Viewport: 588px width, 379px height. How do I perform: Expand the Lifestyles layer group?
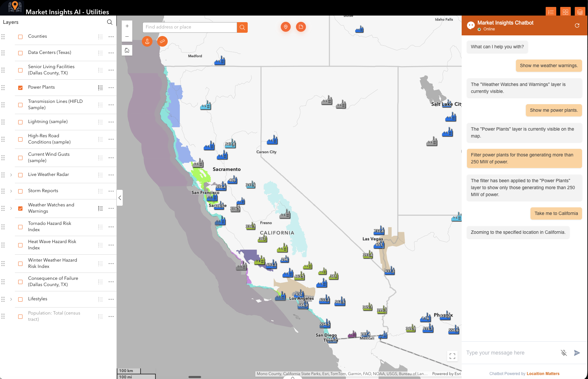[11, 299]
